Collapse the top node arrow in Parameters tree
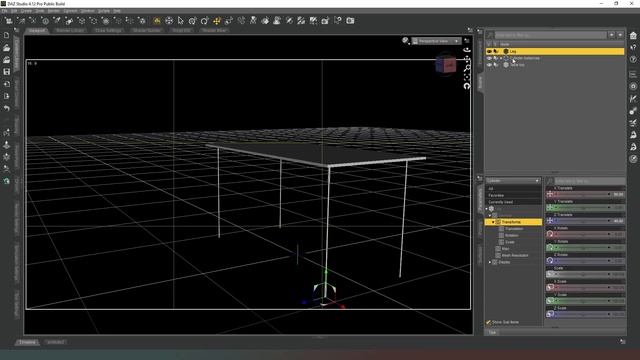 click(x=487, y=209)
